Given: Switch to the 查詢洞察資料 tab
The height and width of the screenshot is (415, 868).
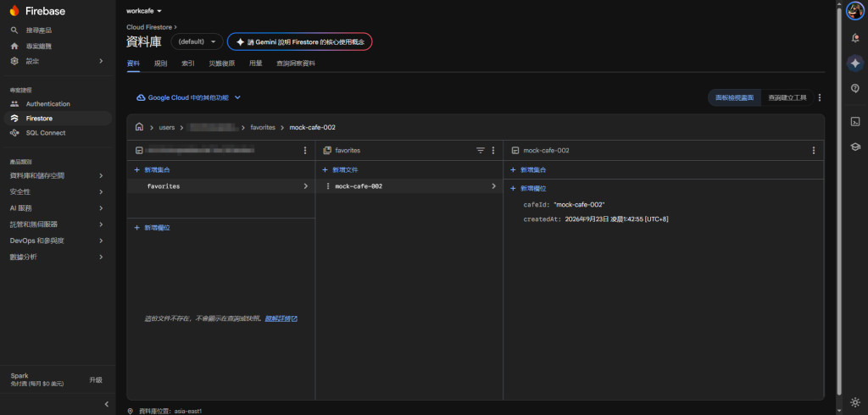Looking at the screenshot, I should point(296,64).
